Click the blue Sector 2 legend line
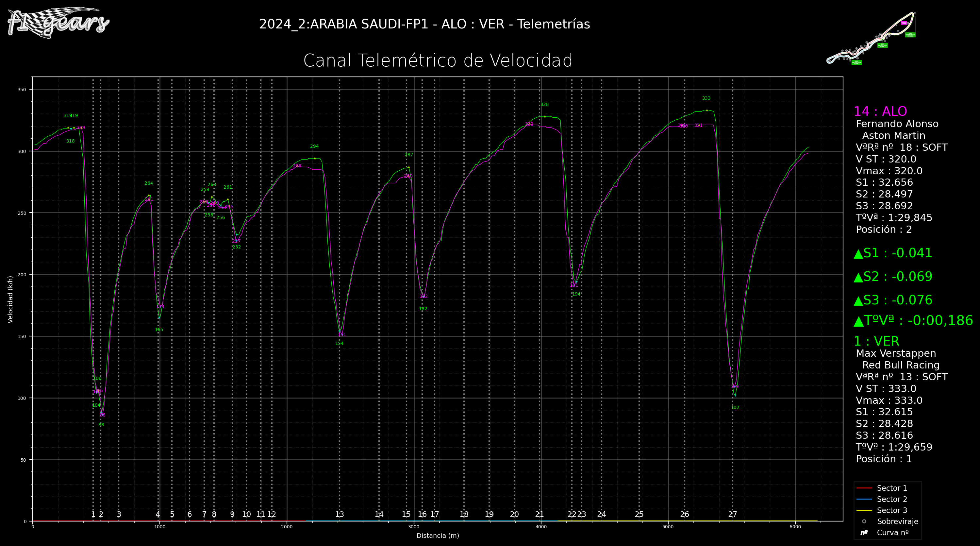The height and width of the screenshot is (546, 980). 864,499
